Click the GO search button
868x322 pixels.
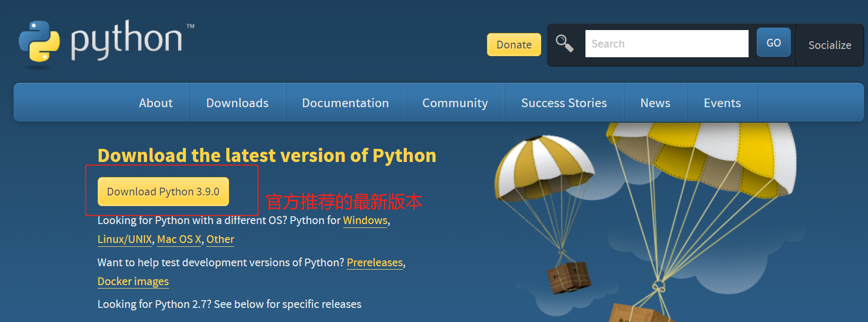tap(774, 43)
